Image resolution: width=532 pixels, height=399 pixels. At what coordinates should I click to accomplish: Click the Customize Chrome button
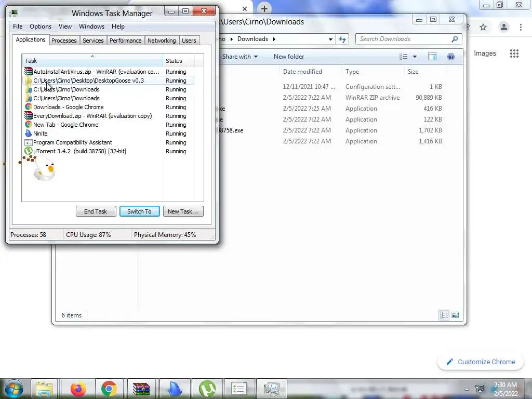(x=481, y=362)
